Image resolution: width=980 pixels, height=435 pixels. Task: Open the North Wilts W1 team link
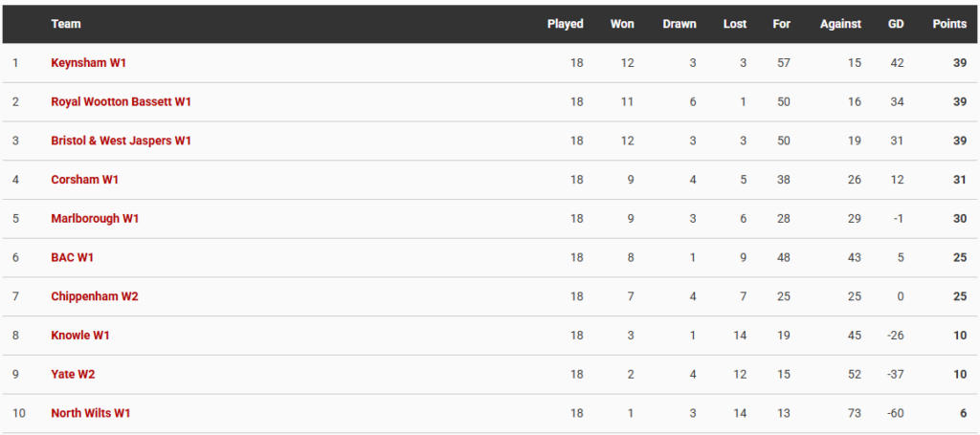pyautogui.click(x=91, y=413)
